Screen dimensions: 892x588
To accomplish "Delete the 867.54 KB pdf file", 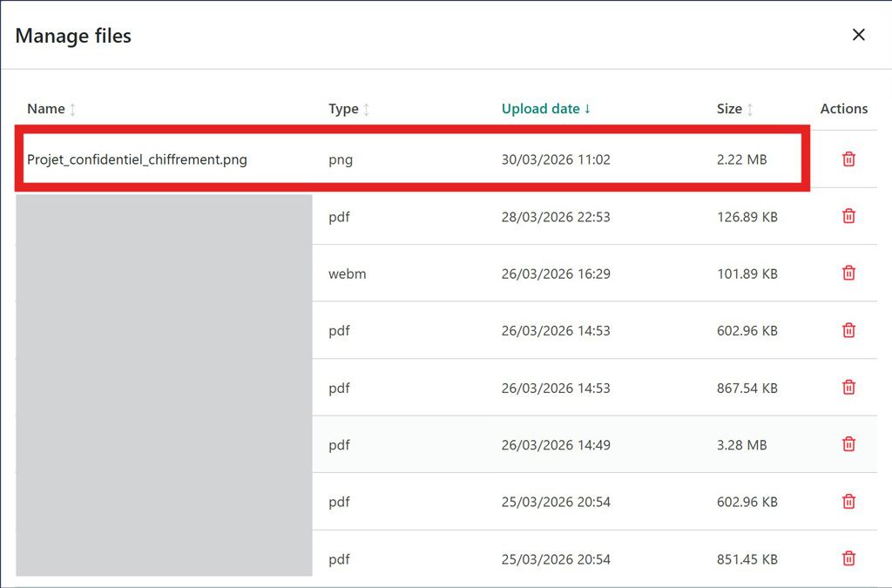I will (x=848, y=388).
